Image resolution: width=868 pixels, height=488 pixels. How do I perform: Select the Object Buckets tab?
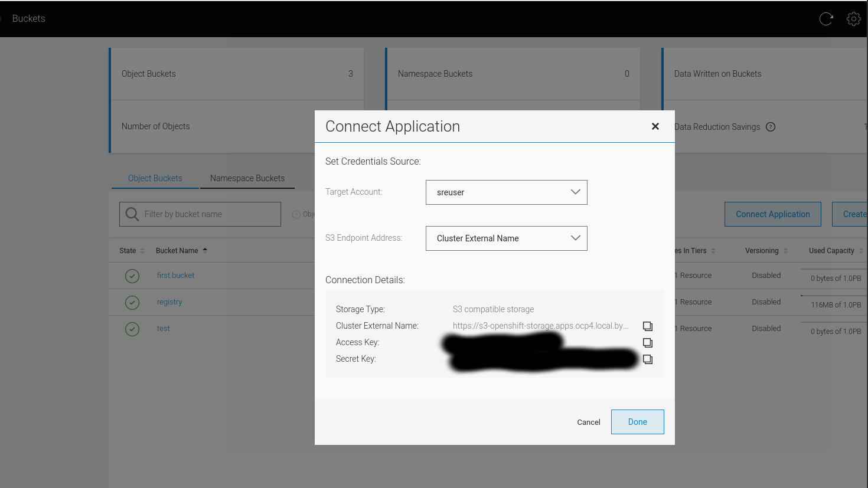pyautogui.click(x=155, y=178)
